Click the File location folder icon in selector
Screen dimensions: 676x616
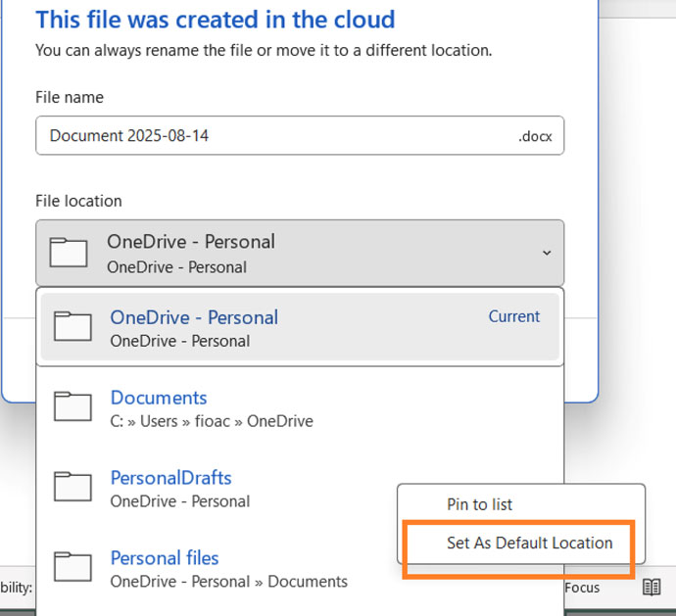[x=69, y=252]
